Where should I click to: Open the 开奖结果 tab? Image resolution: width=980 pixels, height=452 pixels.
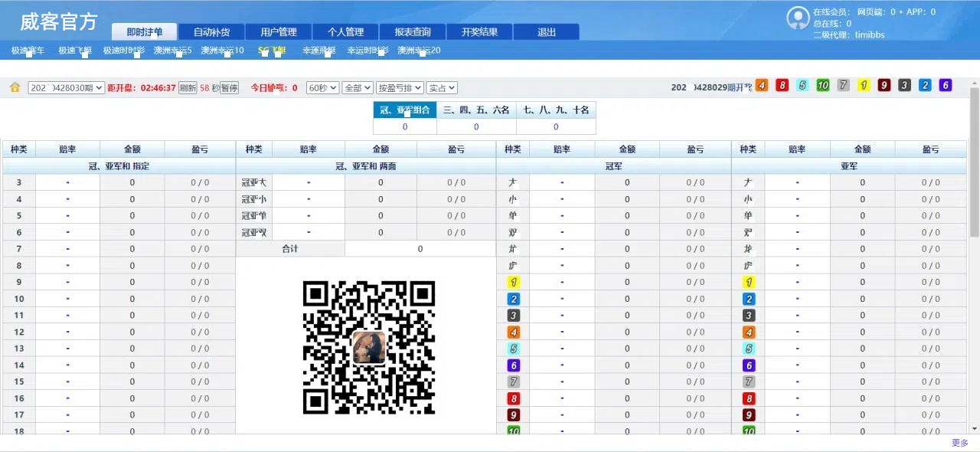click(479, 32)
